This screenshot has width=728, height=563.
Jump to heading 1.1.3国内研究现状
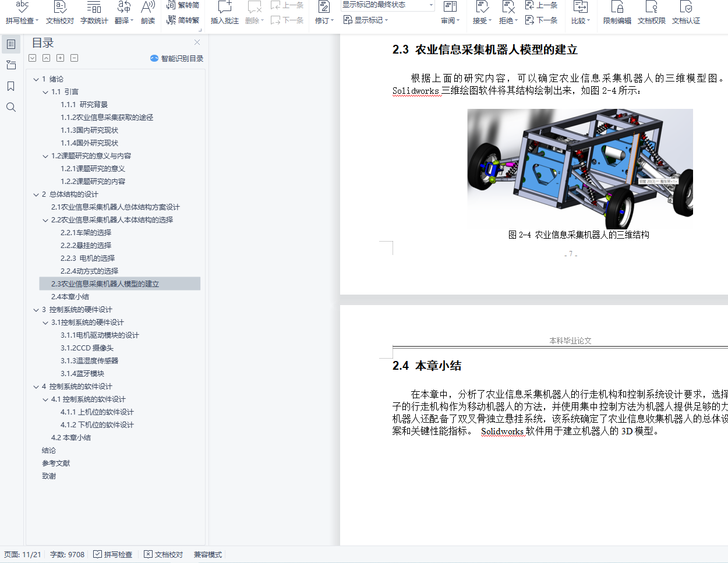coord(90,130)
